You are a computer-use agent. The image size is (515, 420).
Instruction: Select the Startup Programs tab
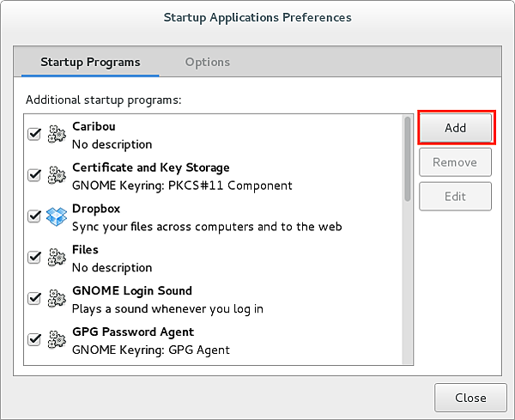point(91,62)
